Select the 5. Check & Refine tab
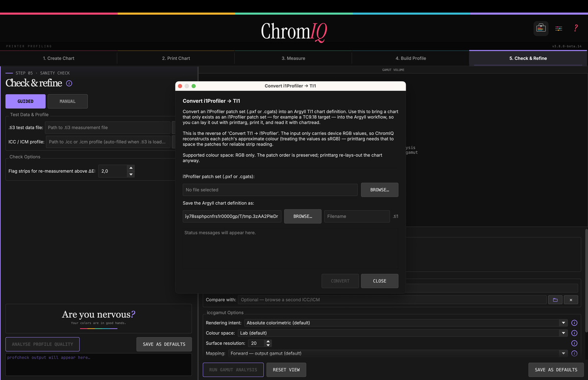Image resolution: width=588 pixels, height=380 pixels. coord(528,58)
